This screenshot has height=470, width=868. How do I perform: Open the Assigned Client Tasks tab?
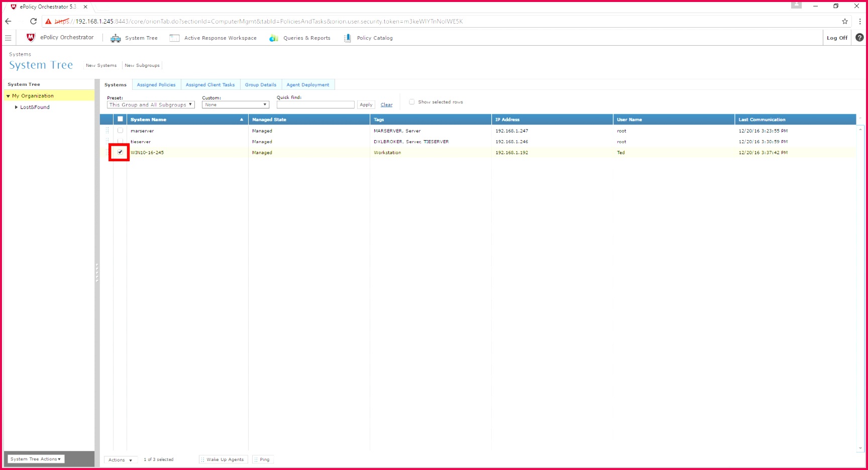(210, 85)
